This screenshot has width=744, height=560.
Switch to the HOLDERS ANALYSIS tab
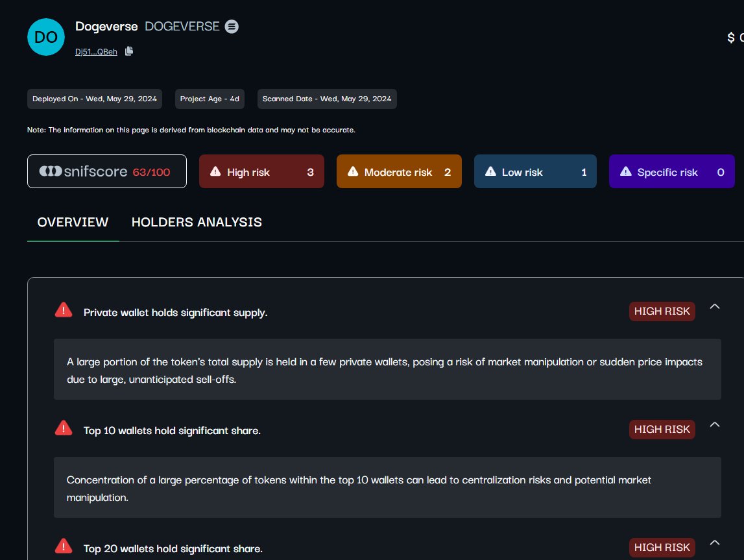pyautogui.click(x=197, y=222)
